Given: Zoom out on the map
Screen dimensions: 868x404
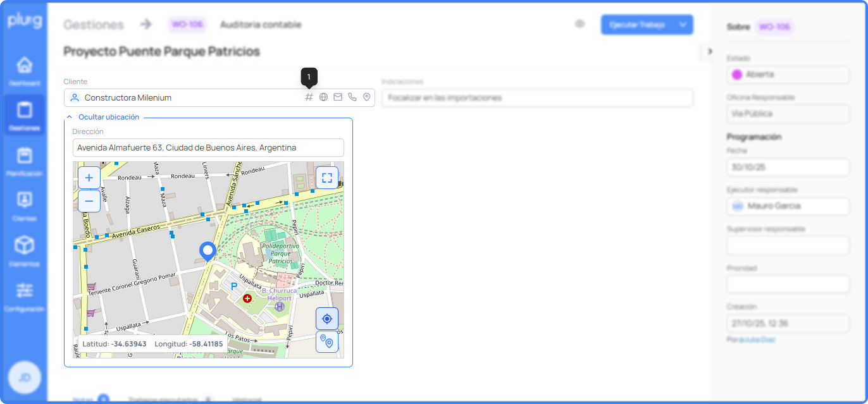Looking at the screenshot, I should point(89,201).
